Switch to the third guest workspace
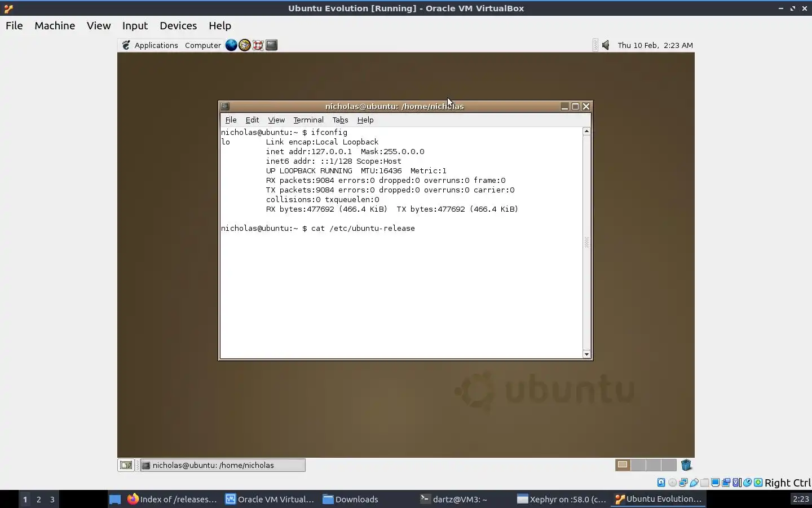Screen dimensions: 812x508 click(x=654, y=465)
